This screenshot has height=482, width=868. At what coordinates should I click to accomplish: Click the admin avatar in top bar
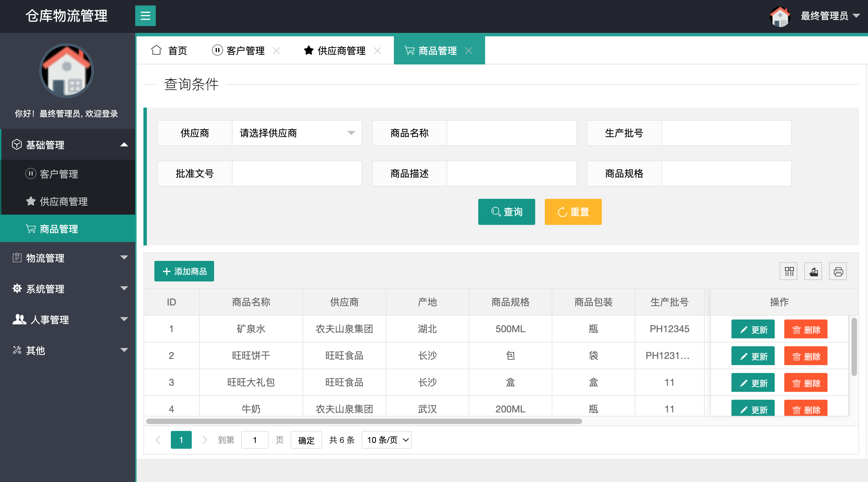pyautogui.click(x=780, y=16)
